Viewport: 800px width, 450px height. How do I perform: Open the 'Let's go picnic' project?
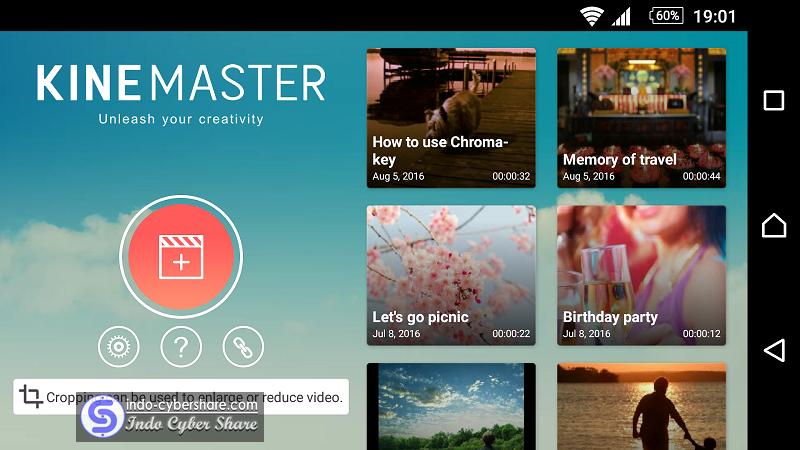[451, 276]
